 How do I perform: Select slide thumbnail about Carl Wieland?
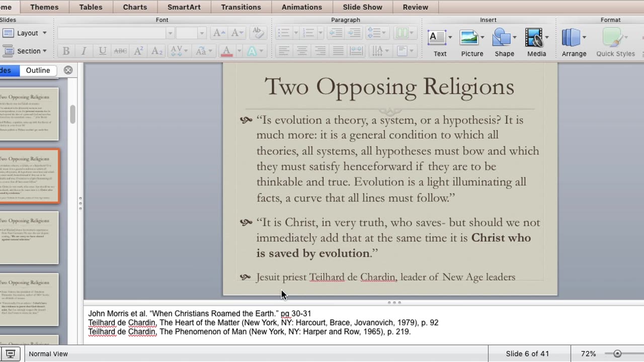click(29, 237)
